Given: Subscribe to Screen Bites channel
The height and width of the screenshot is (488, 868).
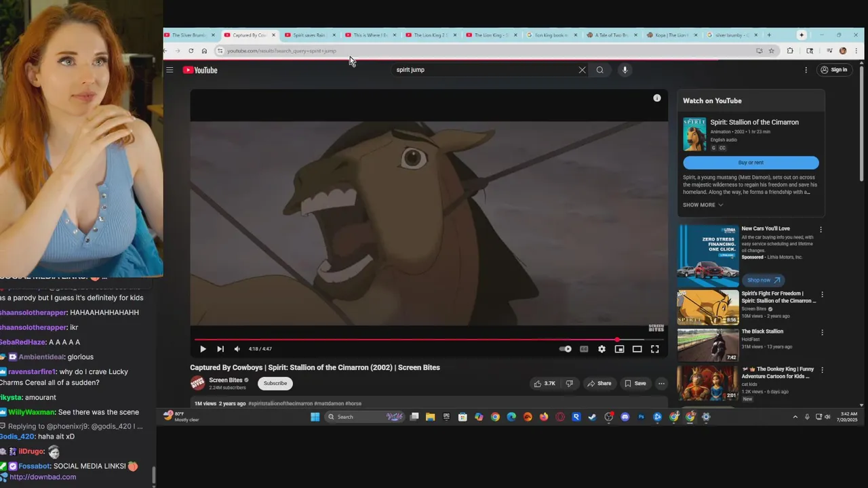Looking at the screenshot, I should 275,383.
